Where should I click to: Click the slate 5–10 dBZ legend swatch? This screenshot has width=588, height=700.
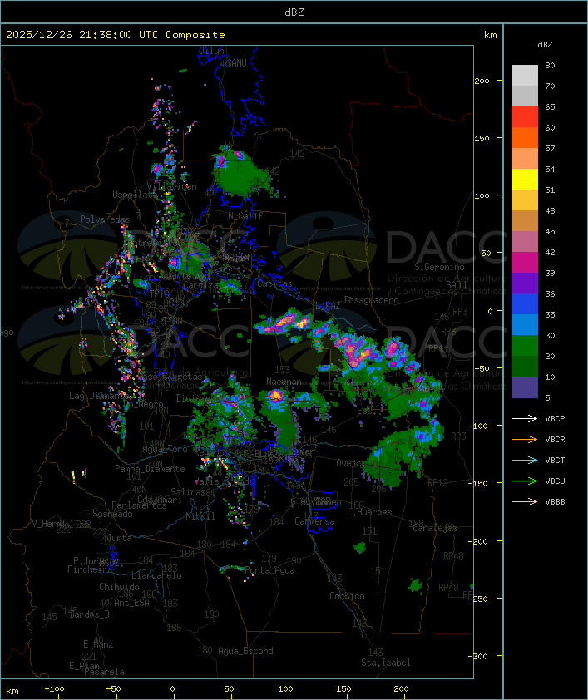click(x=525, y=387)
